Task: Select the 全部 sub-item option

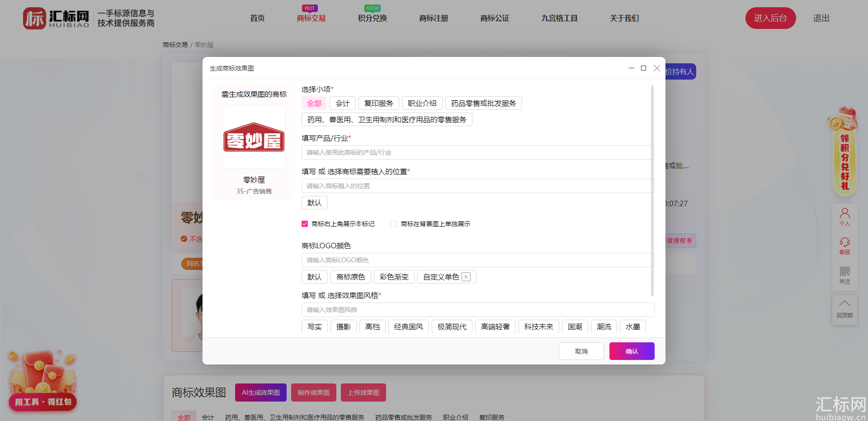Action: click(x=314, y=103)
